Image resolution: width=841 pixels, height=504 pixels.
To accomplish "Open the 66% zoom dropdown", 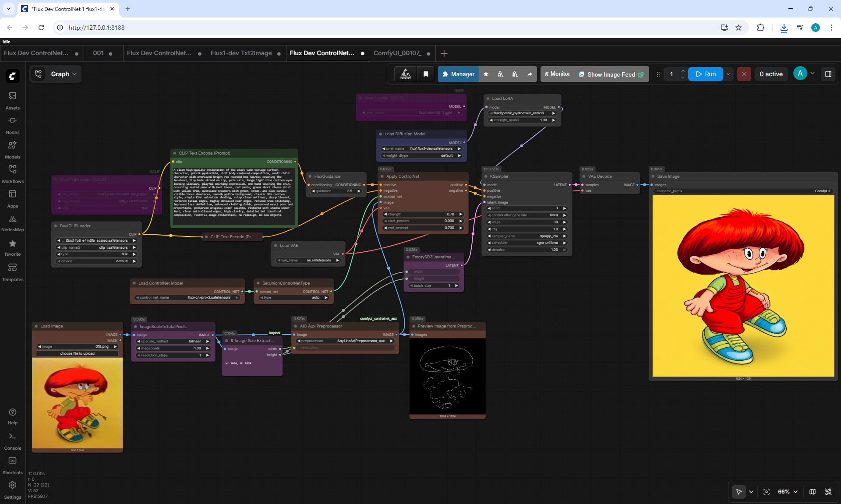I will pyautogui.click(x=787, y=492).
